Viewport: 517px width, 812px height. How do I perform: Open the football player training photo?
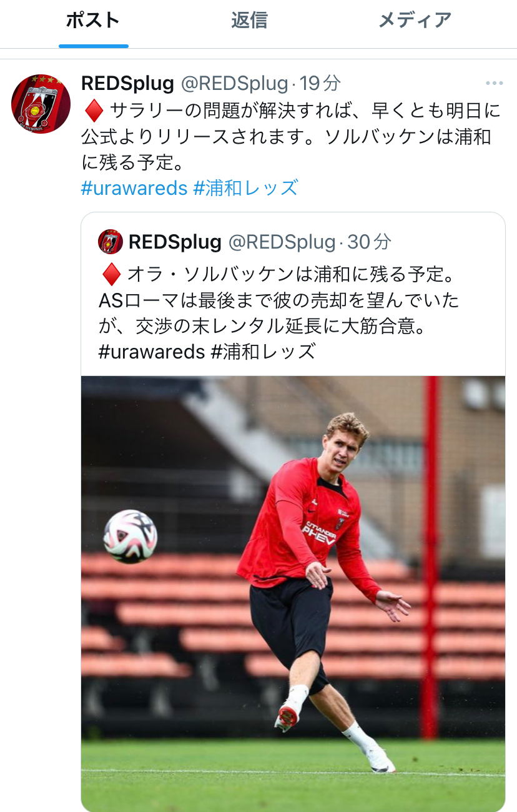tap(293, 593)
